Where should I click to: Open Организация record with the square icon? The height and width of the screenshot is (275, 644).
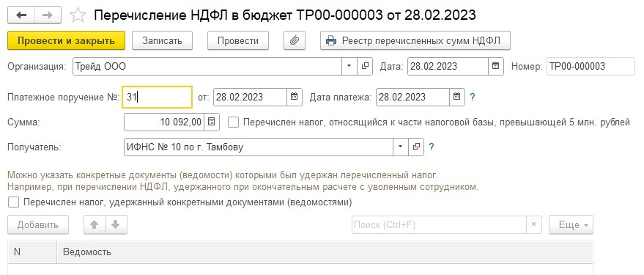click(365, 66)
